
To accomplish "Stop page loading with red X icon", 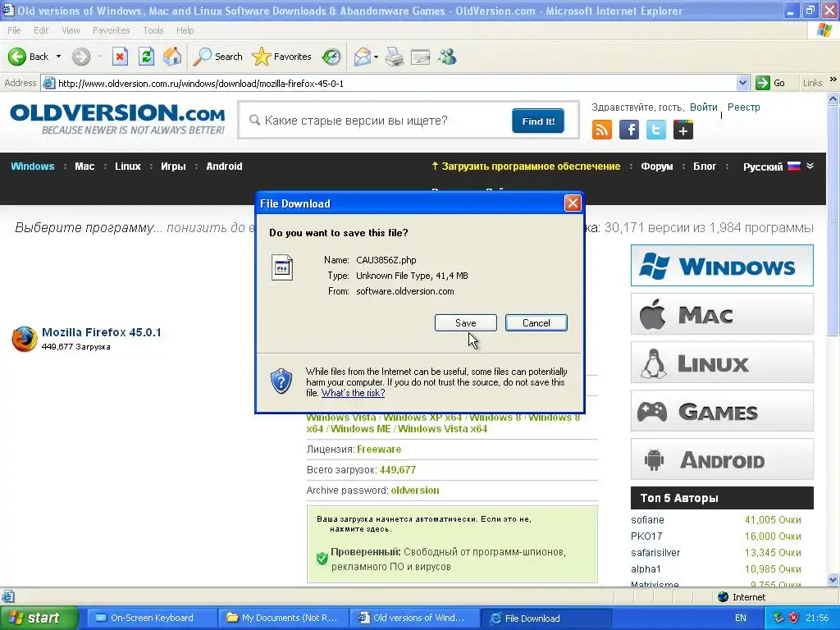I will pos(120,57).
